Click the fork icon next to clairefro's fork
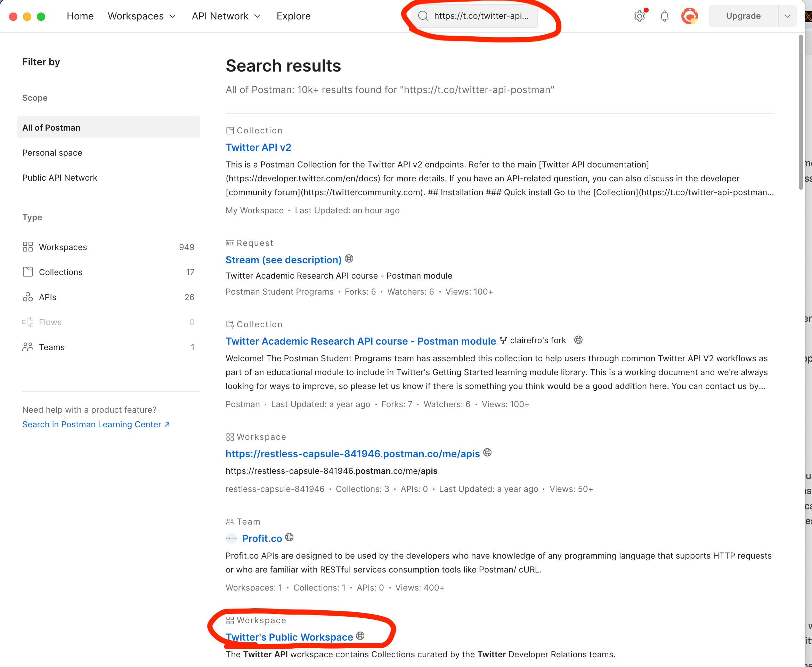Screen dimensions: 812x667 pos(503,340)
